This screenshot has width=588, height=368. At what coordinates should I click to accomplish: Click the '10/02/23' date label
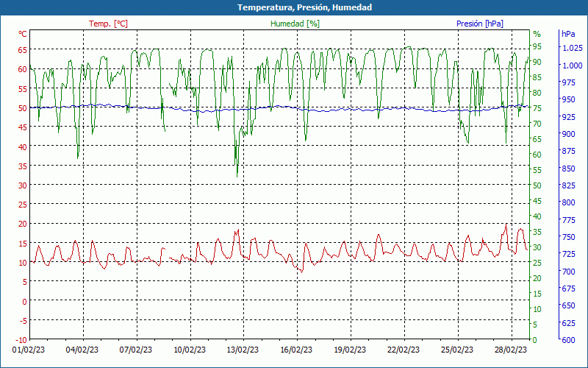pyautogui.click(x=190, y=350)
